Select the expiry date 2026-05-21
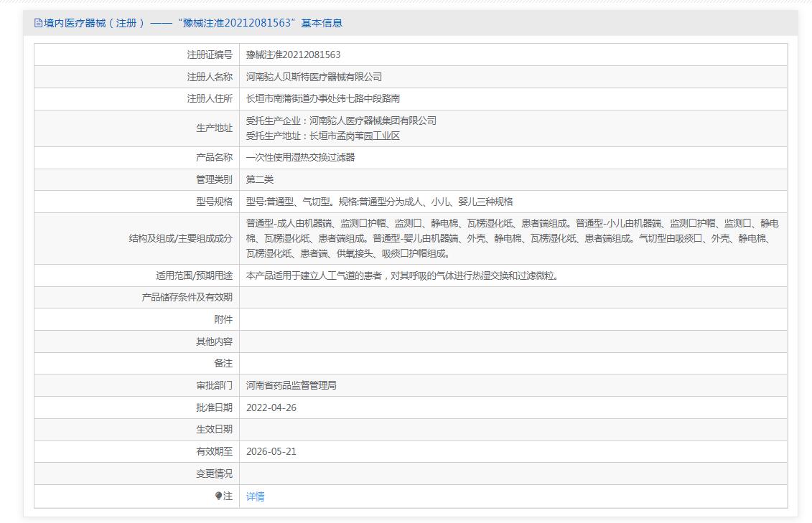812x523 pixels. click(x=271, y=451)
